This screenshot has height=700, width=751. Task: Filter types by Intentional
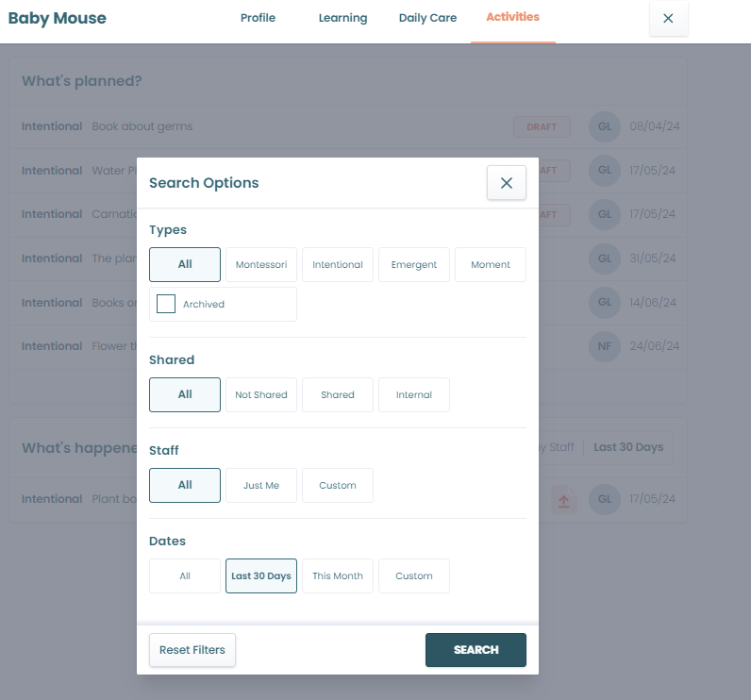click(x=338, y=264)
